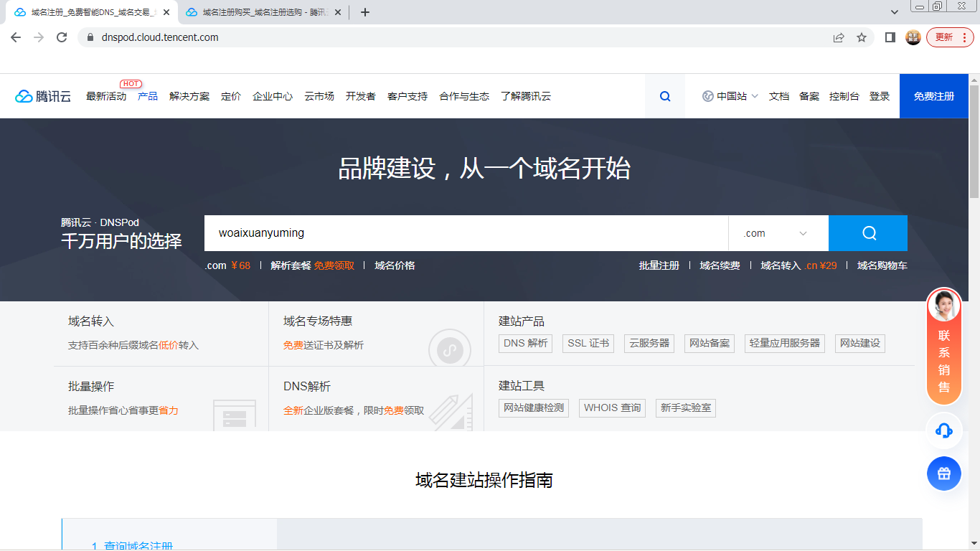980x551 pixels.
Task: Click the Tencent Cloud logo
Action: (43, 96)
